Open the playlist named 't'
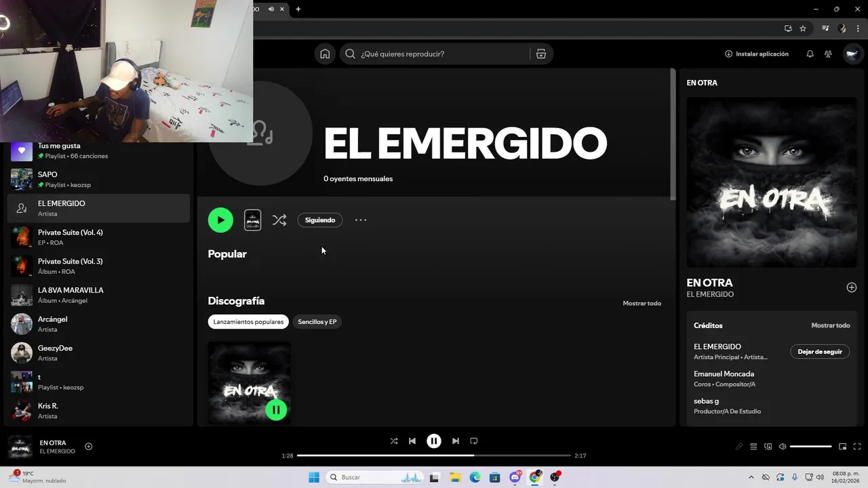Image resolution: width=868 pixels, height=488 pixels. [98, 382]
